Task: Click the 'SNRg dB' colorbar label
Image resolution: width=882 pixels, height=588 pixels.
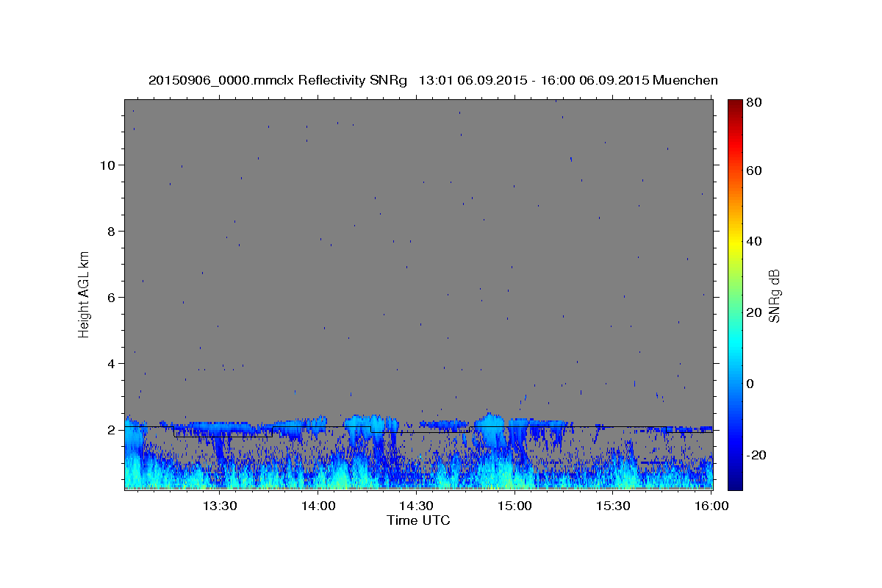Action: [x=774, y=296]
